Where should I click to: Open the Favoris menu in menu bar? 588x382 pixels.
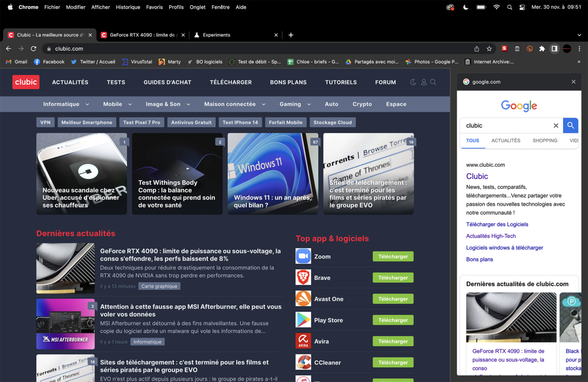point(154,7)
